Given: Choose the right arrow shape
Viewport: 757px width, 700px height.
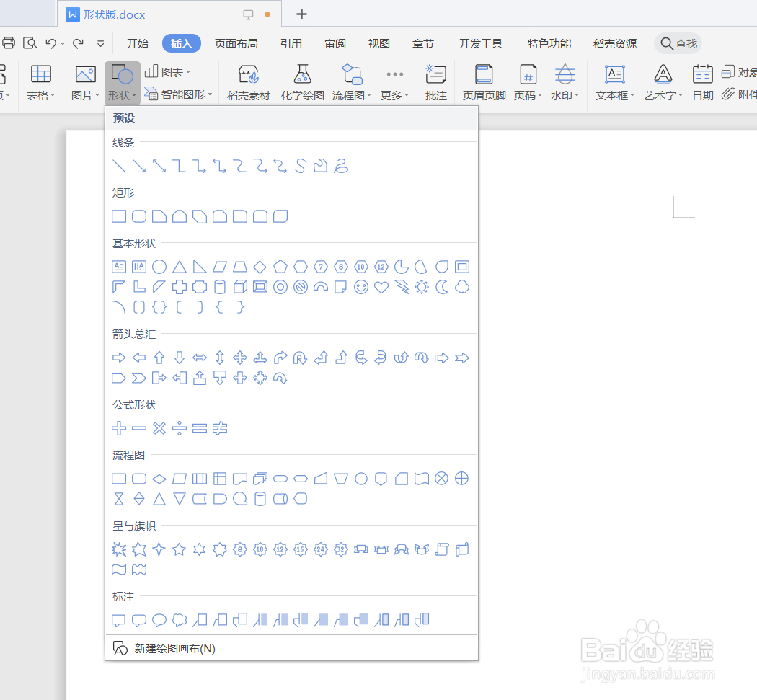Looking at the screenshot, I should click(x=119, y=358).
